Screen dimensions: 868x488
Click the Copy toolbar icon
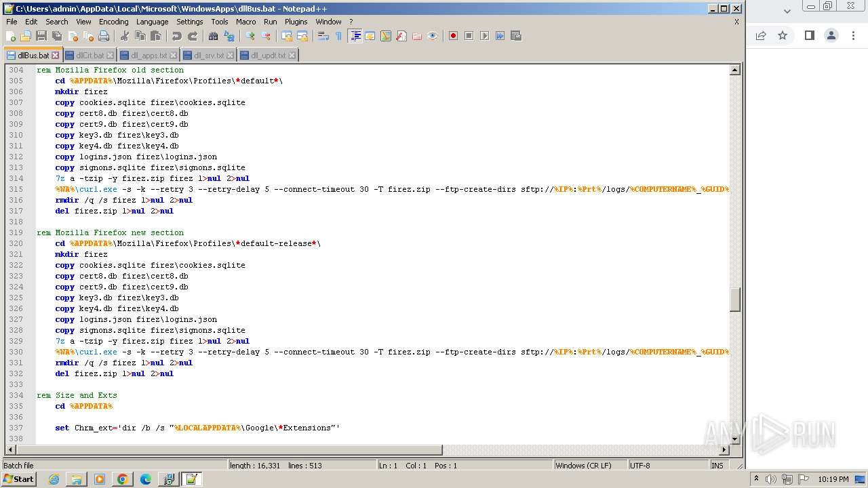click(x=140, y=36)
